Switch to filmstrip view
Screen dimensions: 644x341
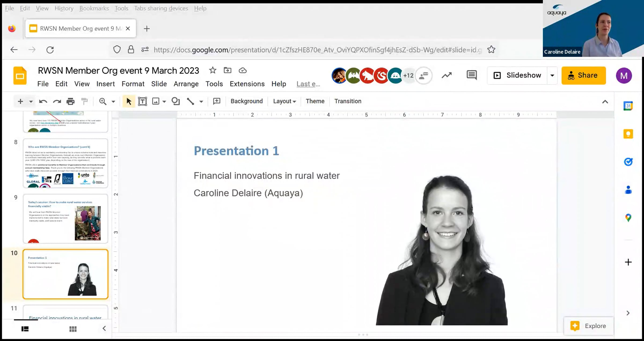25,329
